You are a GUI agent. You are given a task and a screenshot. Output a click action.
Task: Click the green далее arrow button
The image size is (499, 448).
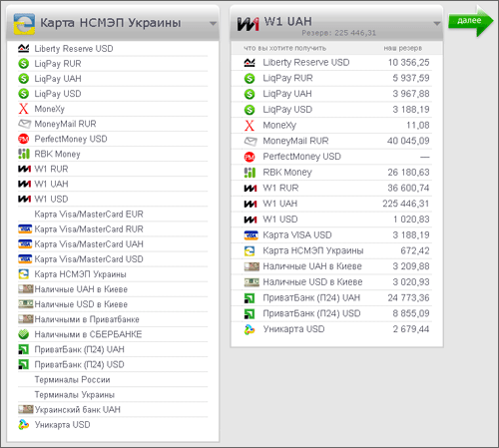pos(470,21)
